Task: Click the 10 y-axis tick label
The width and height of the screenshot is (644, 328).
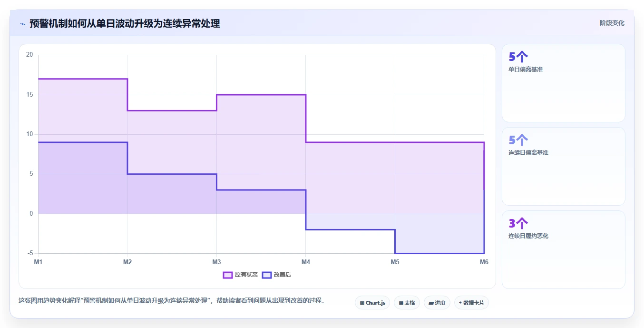Action: (x=29, y=134)
